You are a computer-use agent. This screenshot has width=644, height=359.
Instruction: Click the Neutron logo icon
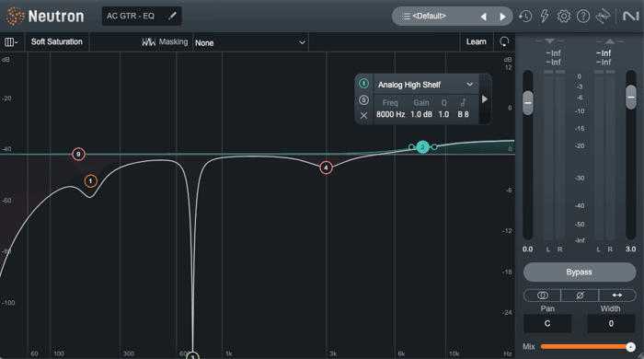coord(16,16)
